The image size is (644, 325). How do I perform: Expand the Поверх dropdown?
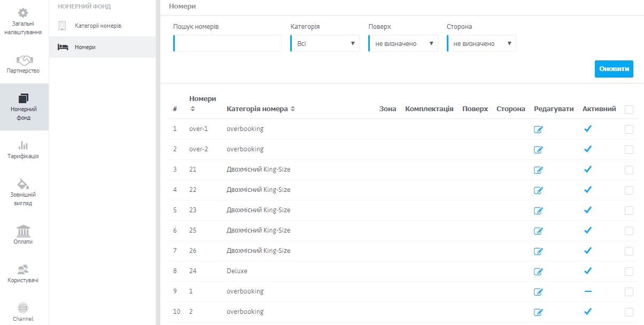coord(403,44)
